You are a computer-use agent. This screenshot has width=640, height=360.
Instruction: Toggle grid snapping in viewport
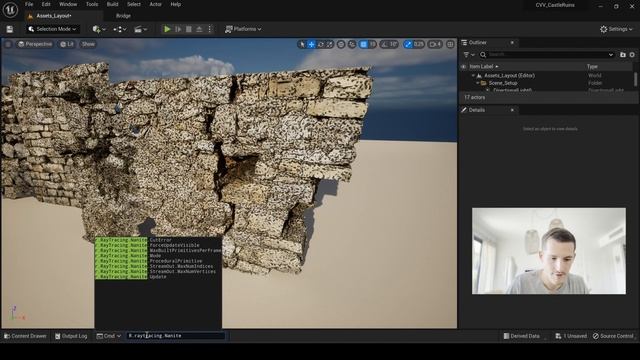tap(363, 44)
